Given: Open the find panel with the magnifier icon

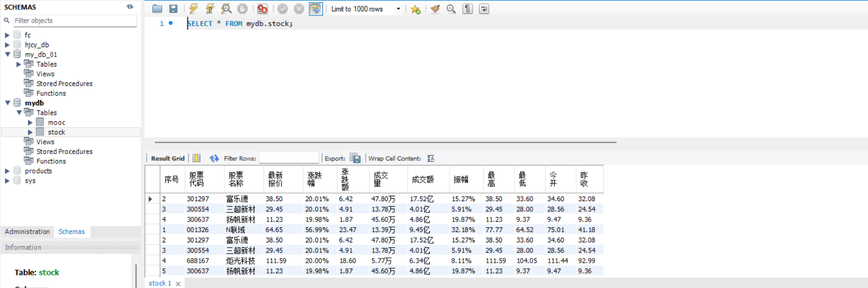Looking at the screenshot, I should coord(451,9).
